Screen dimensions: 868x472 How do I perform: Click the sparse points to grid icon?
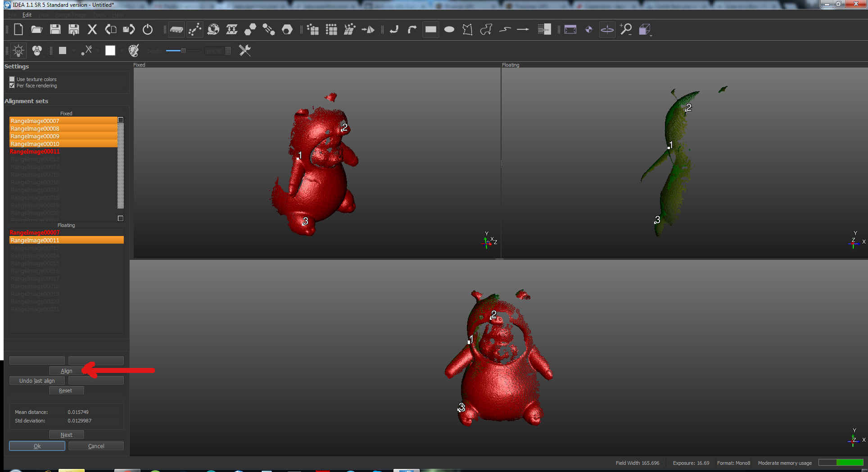point(313,30)
